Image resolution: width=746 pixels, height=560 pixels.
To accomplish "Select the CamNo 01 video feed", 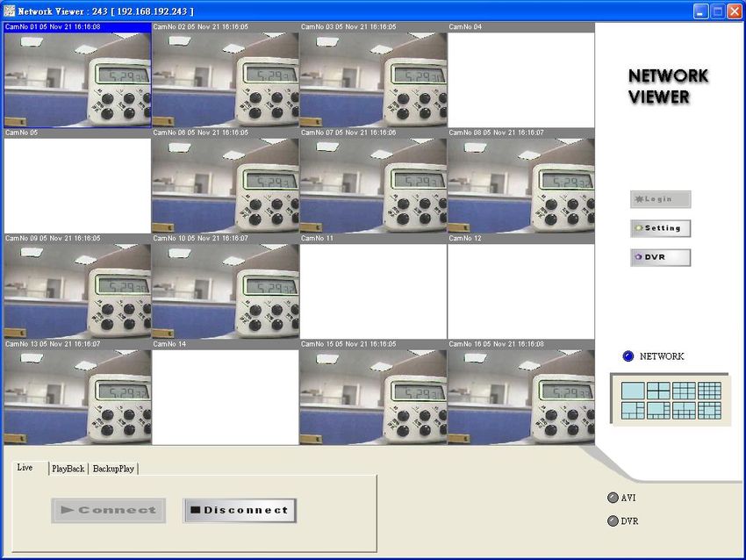I will click(x=77, y=79).
